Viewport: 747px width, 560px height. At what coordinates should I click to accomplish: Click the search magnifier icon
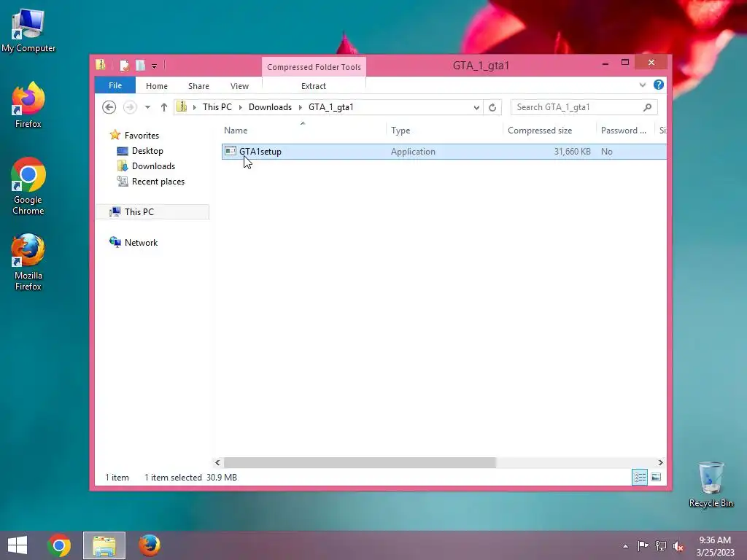coord(647,107)
